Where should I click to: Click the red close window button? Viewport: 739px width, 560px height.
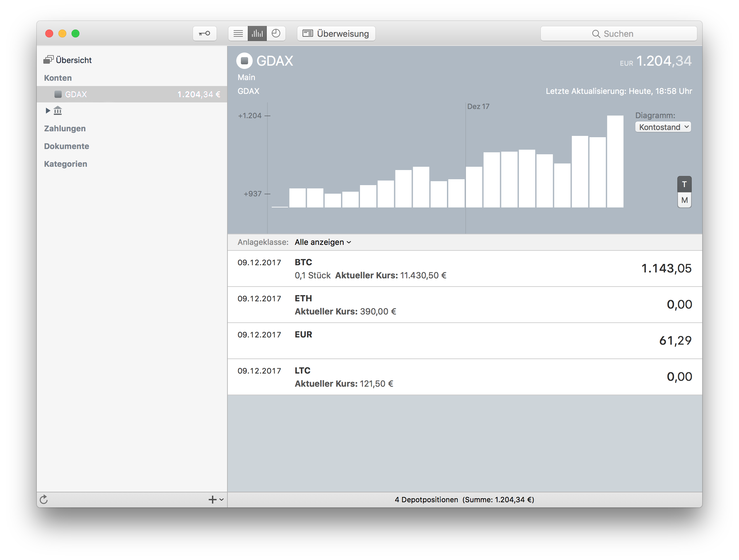49,33
